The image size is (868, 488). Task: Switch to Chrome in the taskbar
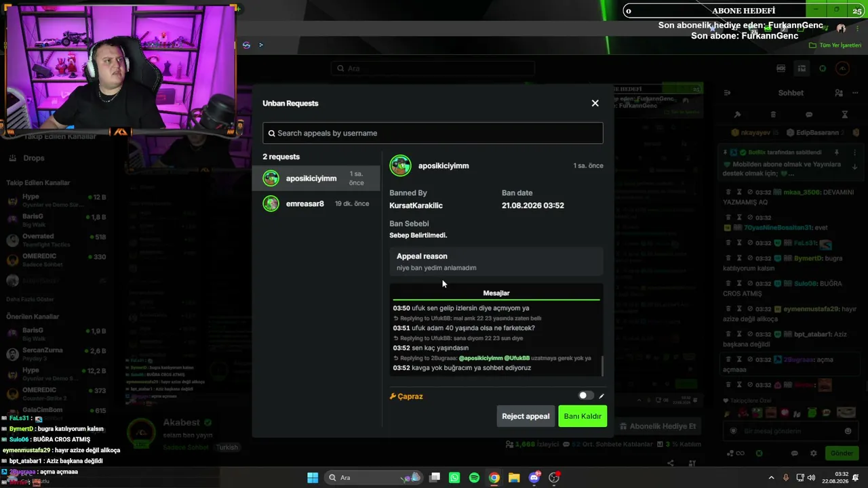pyautogui.click(x=494, y=478)
